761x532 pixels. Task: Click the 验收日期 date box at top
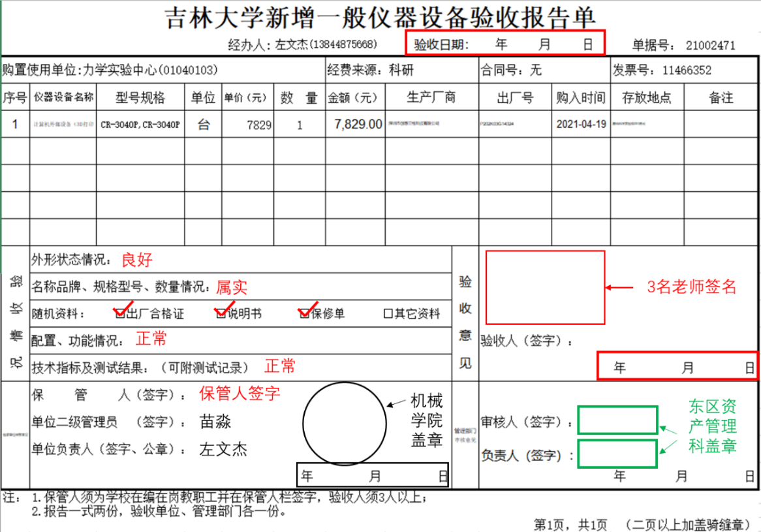click(x=505, y=44)
